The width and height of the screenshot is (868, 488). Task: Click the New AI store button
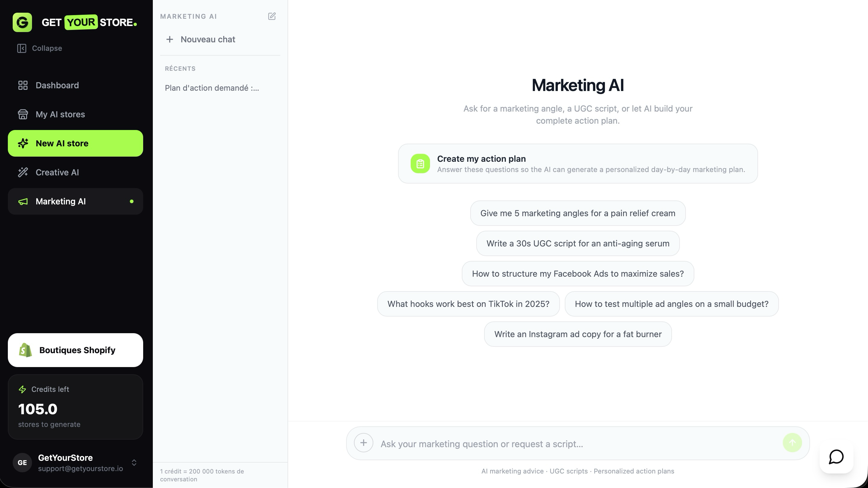tap(76, 143)
